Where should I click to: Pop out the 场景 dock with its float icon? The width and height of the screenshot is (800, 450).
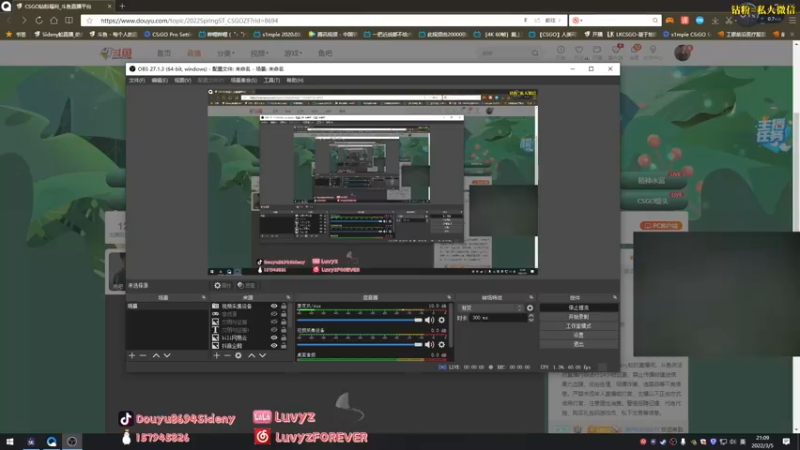(x=204, y=297)
